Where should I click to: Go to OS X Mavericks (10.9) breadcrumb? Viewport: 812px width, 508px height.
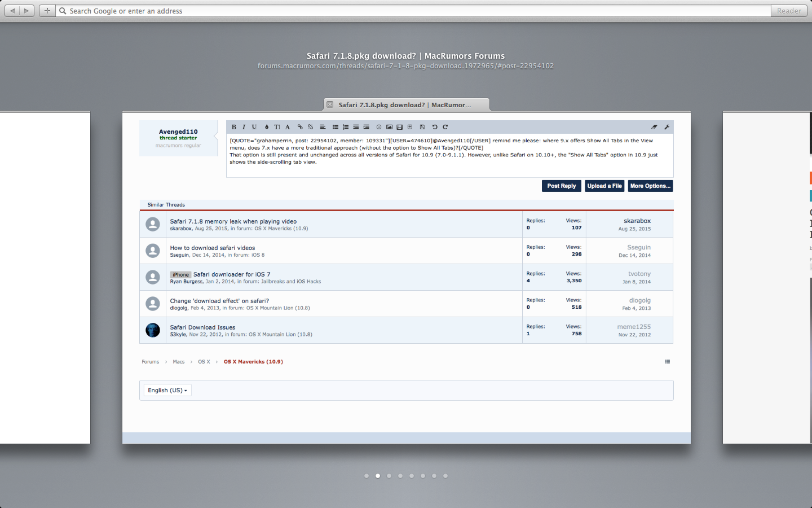coord(253,362)
